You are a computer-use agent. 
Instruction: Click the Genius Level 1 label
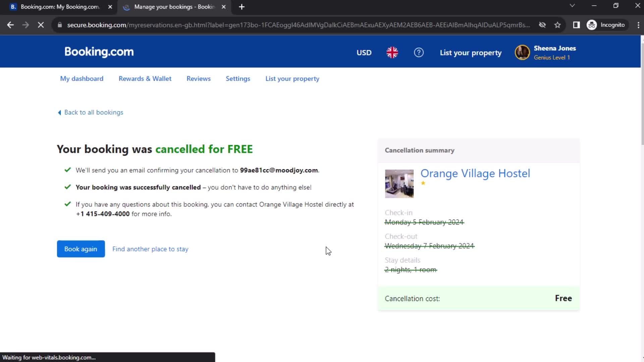(552, 58)
